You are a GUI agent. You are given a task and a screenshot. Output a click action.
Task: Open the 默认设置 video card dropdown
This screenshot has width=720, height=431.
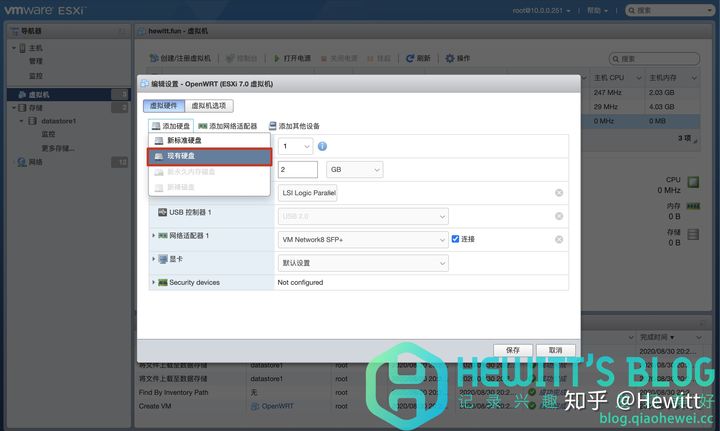click(x=362, y=262)
